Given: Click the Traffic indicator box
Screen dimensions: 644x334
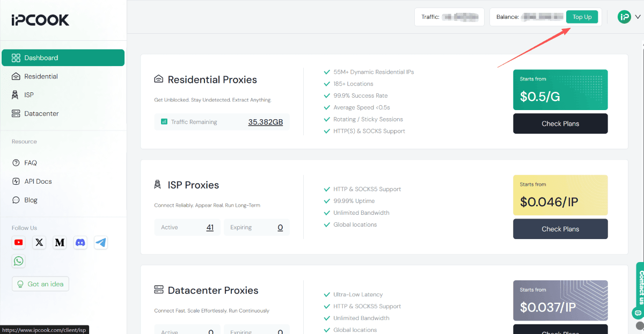Looking at the screenshot, I should (x=450, y=17).
